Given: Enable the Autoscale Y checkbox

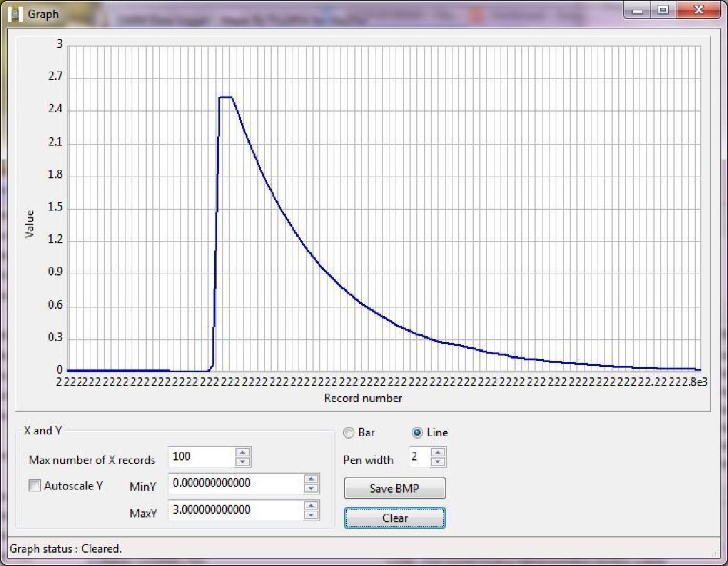Looking at the screenshot, I should click(35, 485).
